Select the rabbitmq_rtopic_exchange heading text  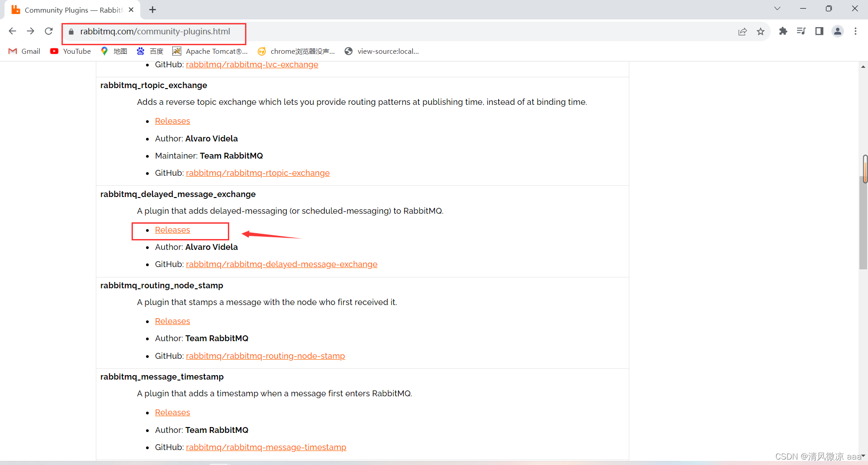tap(154, 85)
